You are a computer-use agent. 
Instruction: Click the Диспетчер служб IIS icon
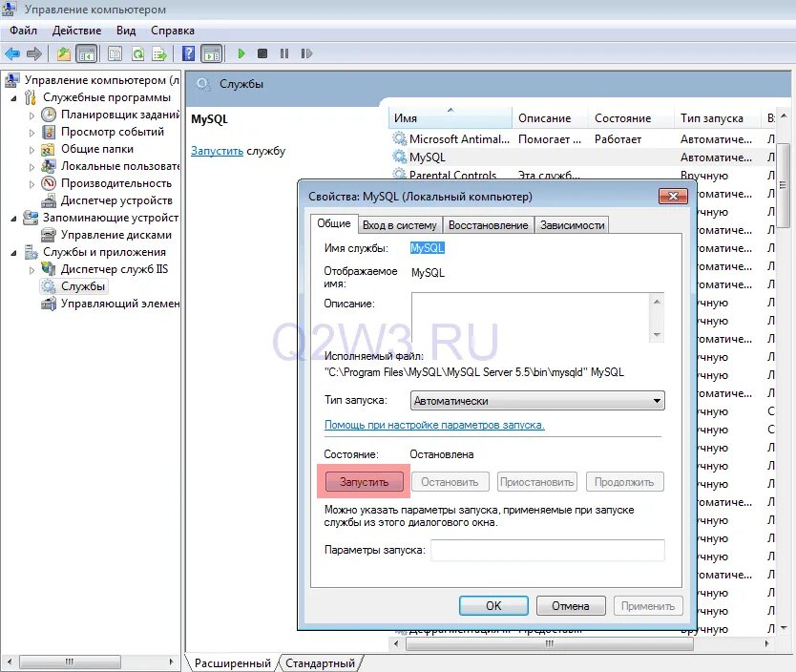[x=49, y=269]
